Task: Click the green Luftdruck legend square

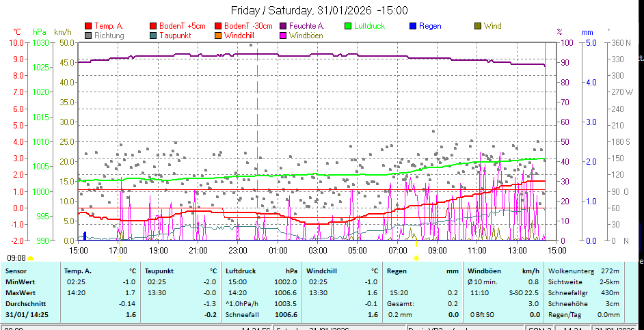Action: pos(348,27)
